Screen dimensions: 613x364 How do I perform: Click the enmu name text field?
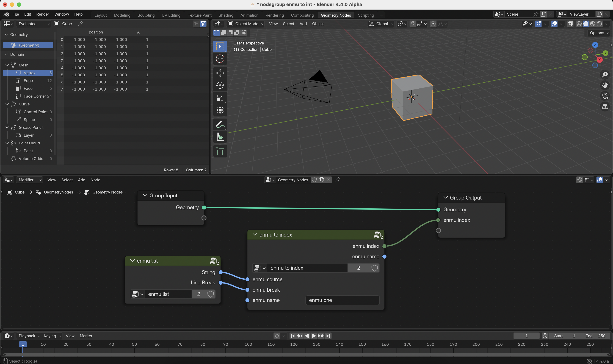[342, 300]
